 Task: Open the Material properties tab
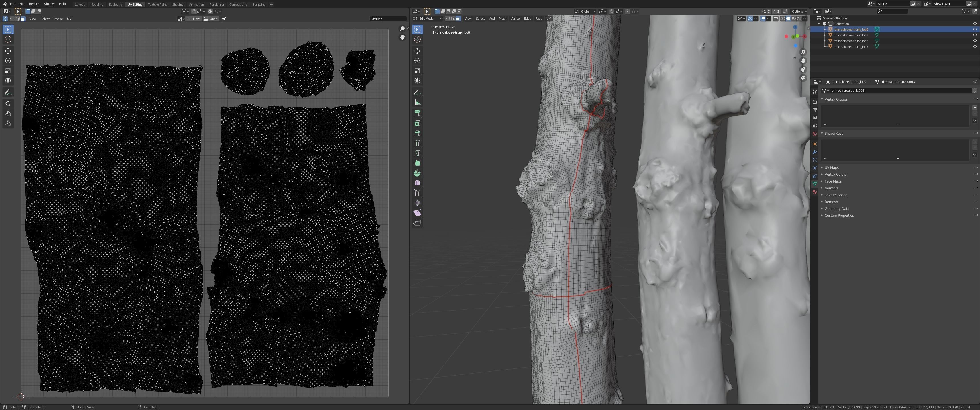(814, 192)
